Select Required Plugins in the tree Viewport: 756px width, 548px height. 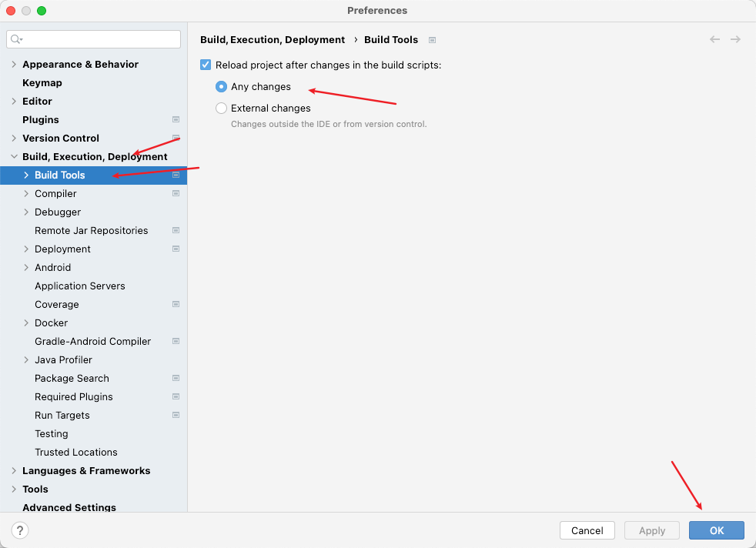(x=74, y=396)
